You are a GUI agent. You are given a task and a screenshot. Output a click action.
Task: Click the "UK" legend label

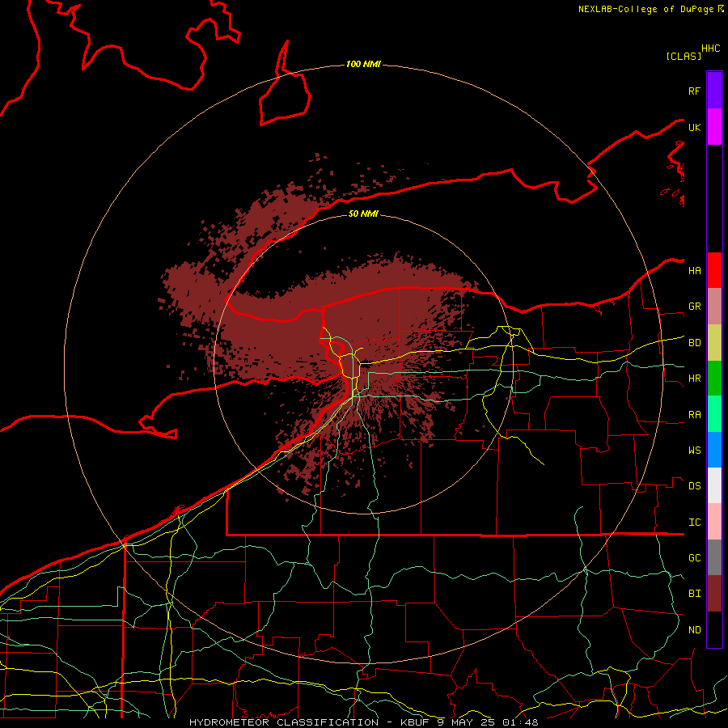click(694, 128)
